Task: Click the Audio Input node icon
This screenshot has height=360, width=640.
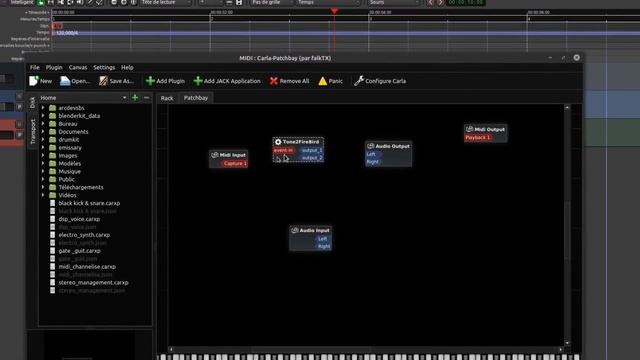Action: [295, 230]
